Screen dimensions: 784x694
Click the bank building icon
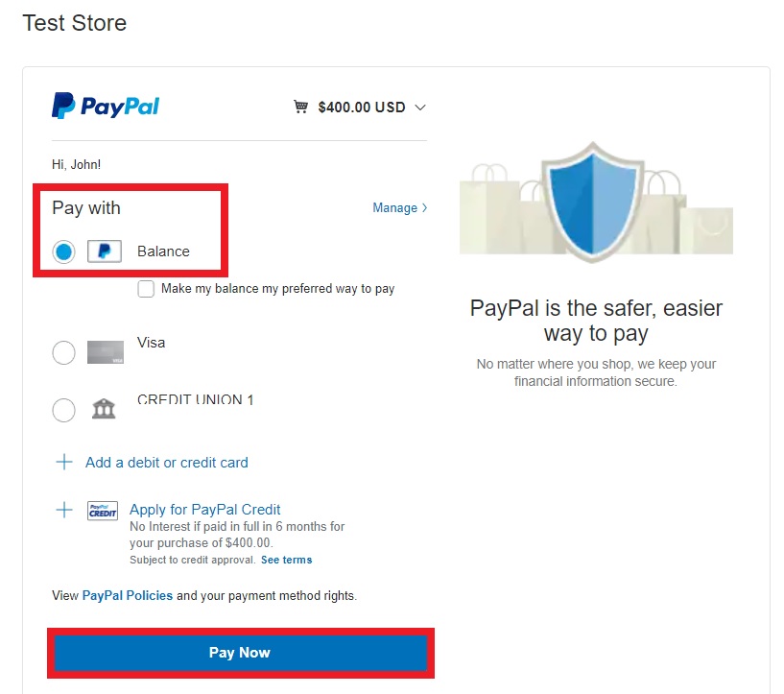click(x=104, y=409)
